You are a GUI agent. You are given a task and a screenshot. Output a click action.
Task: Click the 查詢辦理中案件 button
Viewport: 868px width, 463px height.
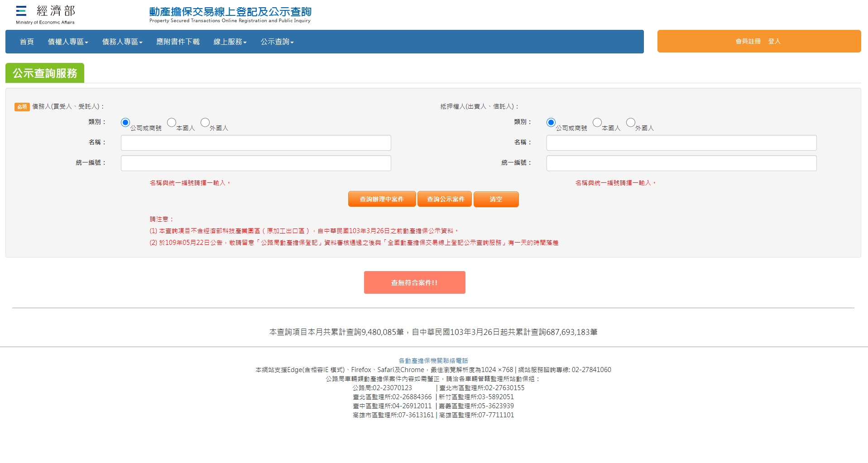click(382, 199)
